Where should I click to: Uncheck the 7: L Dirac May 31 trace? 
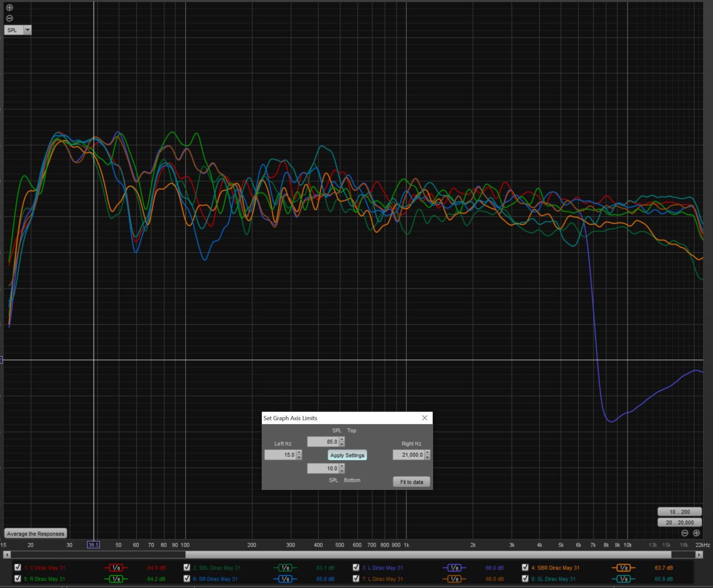pyautogui.click(x=356, y=578)
